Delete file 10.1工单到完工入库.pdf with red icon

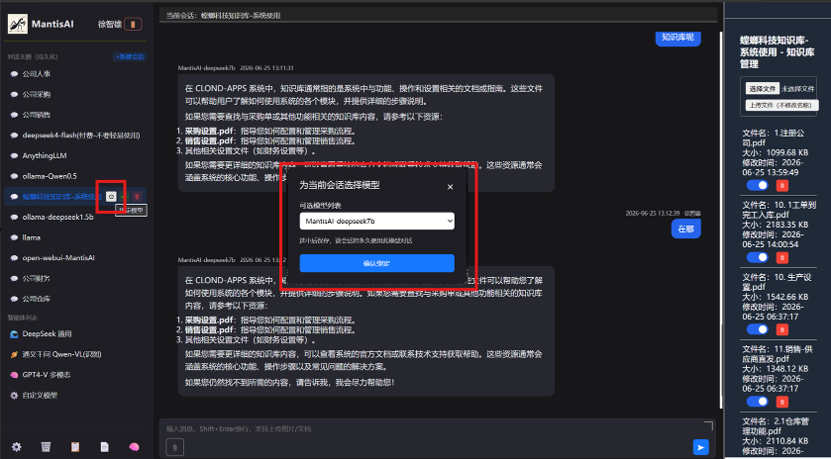click(782, 258)
